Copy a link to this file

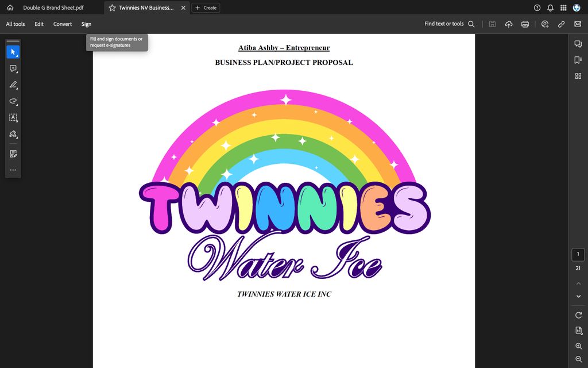tap(562, 24)
